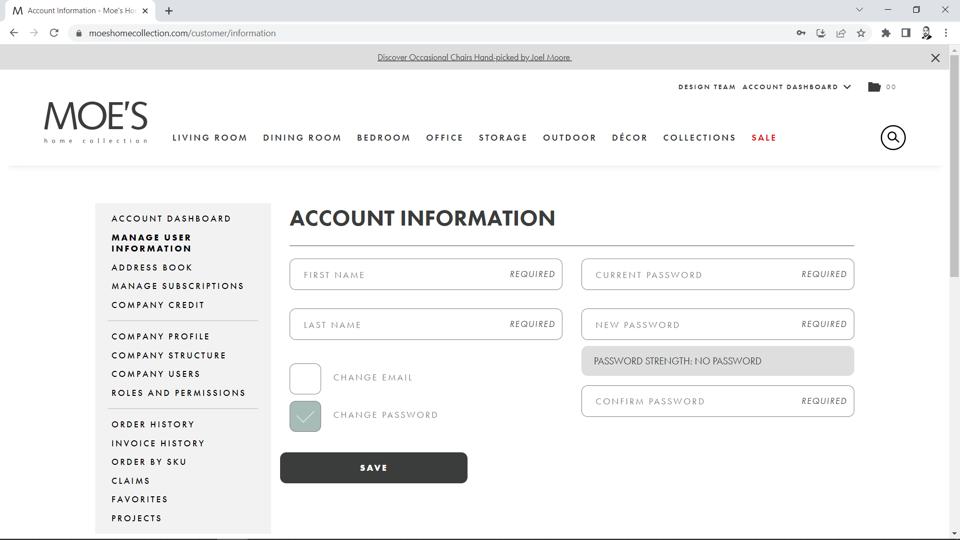Screen dimensions: 960x540
Task: Click into the Last Name field
Action: coord(426,324)
